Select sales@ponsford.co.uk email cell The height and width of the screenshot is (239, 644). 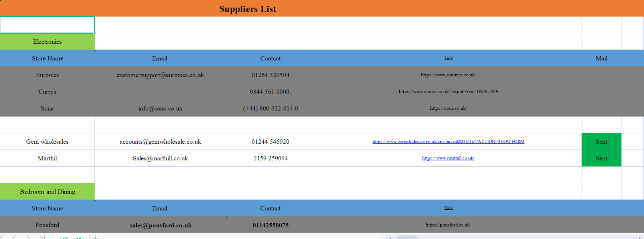pos(160,225)
